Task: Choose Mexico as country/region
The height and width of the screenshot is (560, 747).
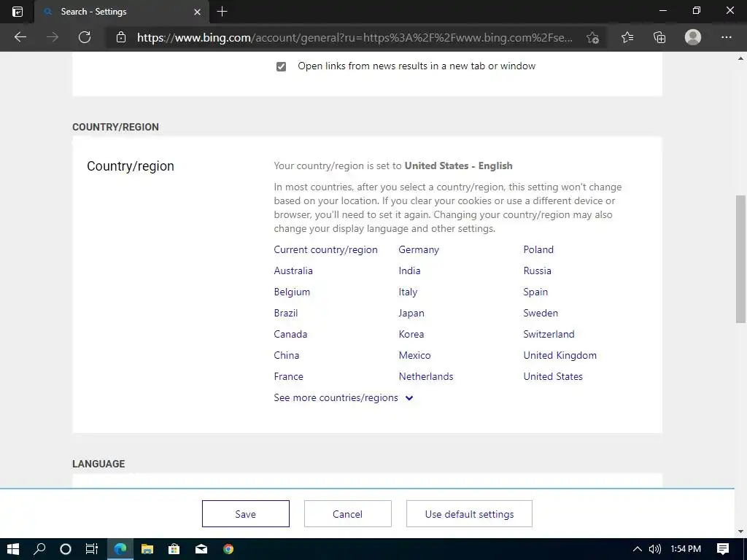Action: (x=414, y=355)
